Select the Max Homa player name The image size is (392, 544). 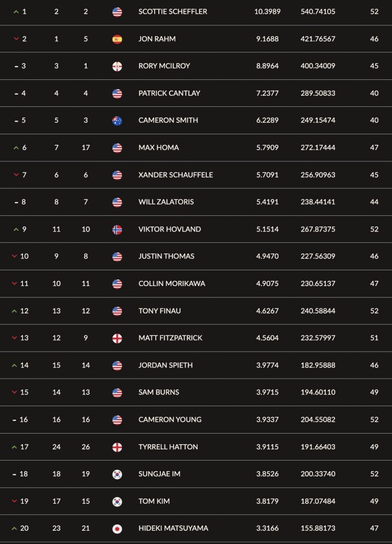[159, 148]
